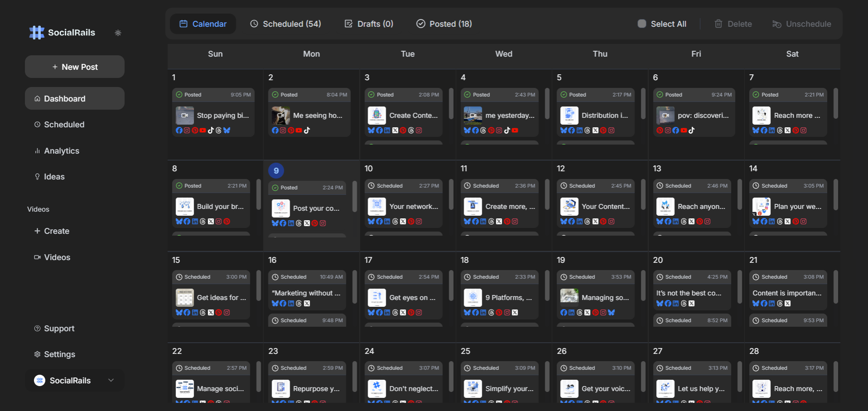Click the Bluesky butterfly icon on 'Your network...' post
This screenshot has width=868, height=411.
point(370,222)
